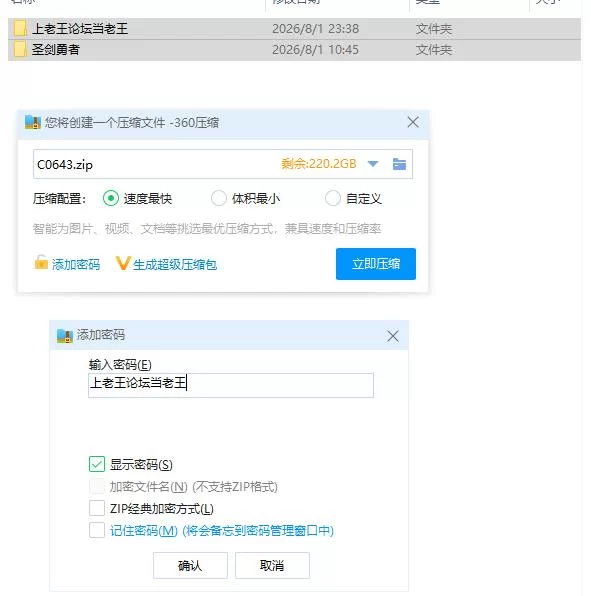
Task: Click the date 2026/8/1 23:38
Action: tap(315, 29)
